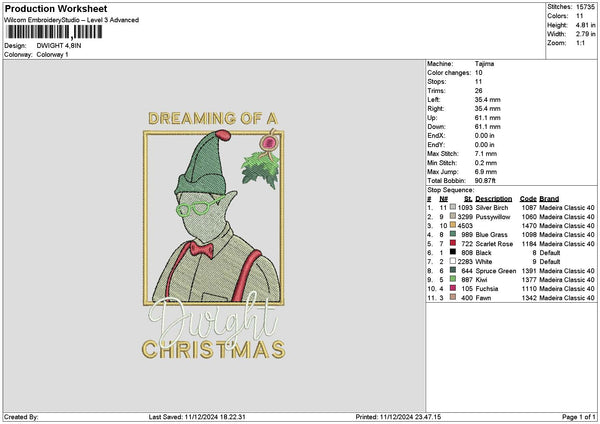Click the orange swatch for code 1470
This screenshot has width=600, height=424.
point(453,225)
